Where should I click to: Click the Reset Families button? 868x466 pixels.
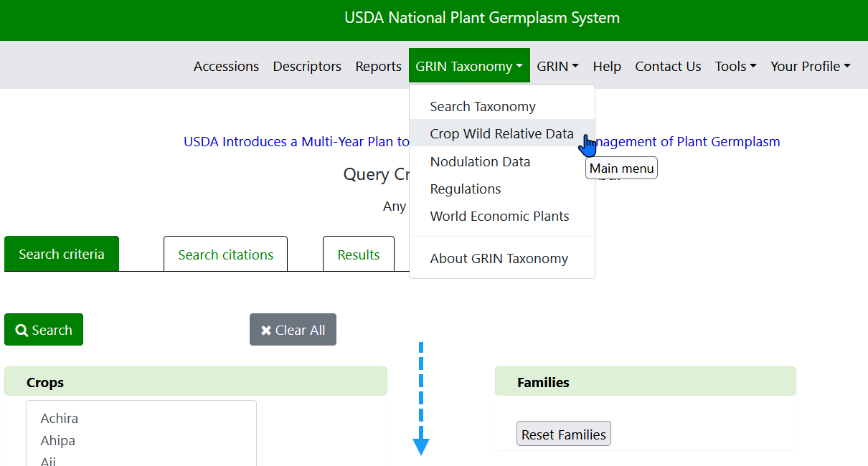pos(564,434)
